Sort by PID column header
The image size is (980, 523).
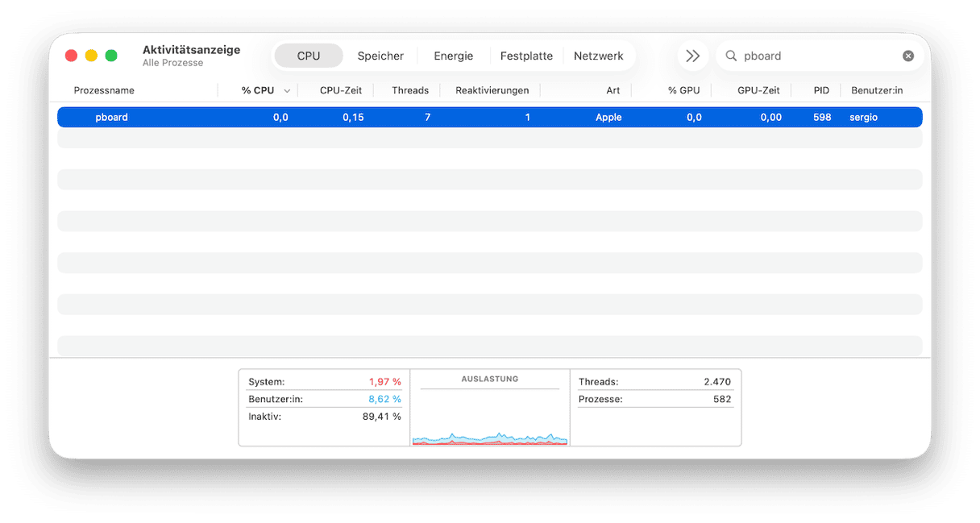(x=821, y=91)
